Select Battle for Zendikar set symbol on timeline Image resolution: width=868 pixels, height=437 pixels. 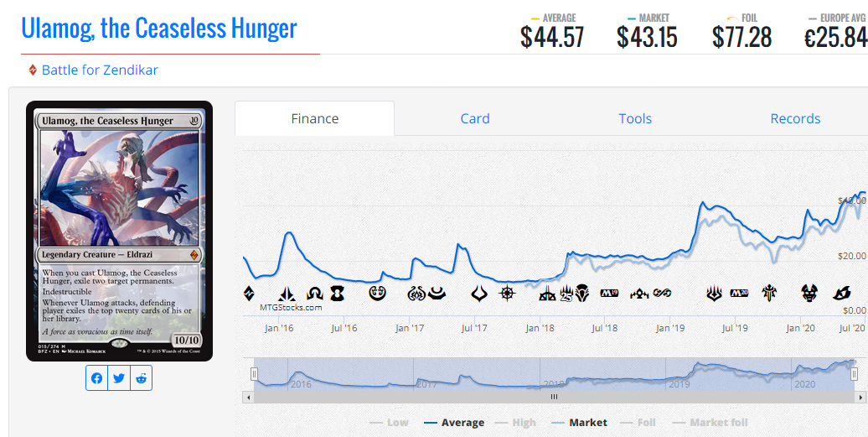249,293
